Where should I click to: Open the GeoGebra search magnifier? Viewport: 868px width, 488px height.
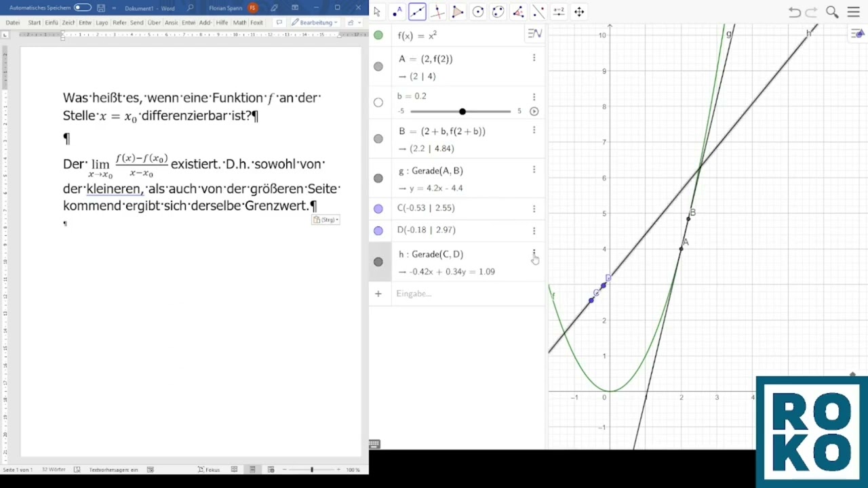click(833, 12)
